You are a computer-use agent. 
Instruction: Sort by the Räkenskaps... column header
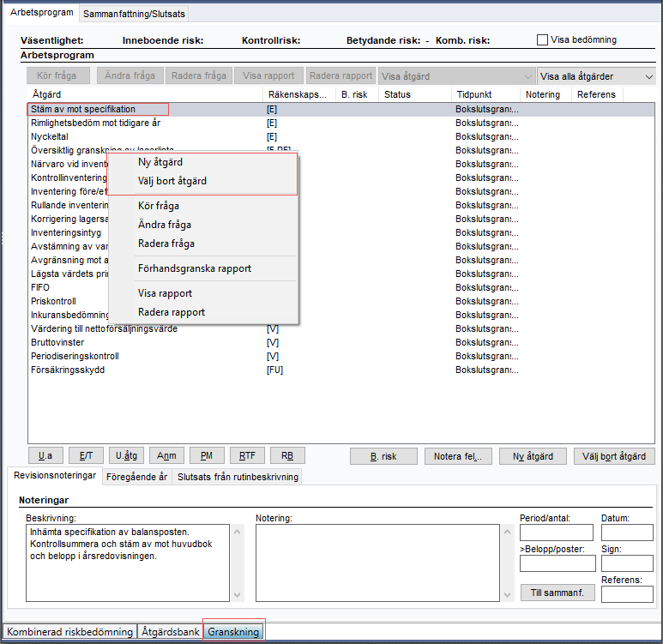(299, 94)
